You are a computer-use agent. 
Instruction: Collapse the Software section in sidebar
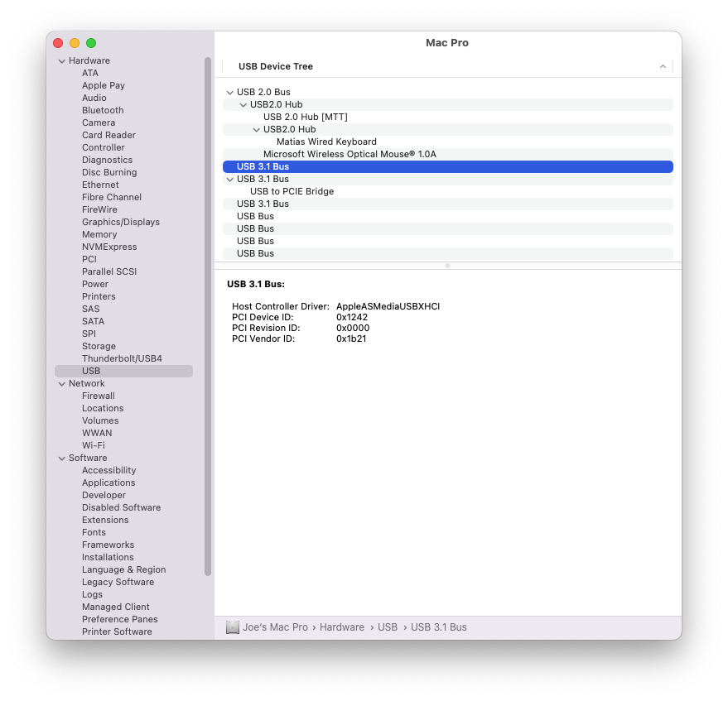click(x=62, y=458)
